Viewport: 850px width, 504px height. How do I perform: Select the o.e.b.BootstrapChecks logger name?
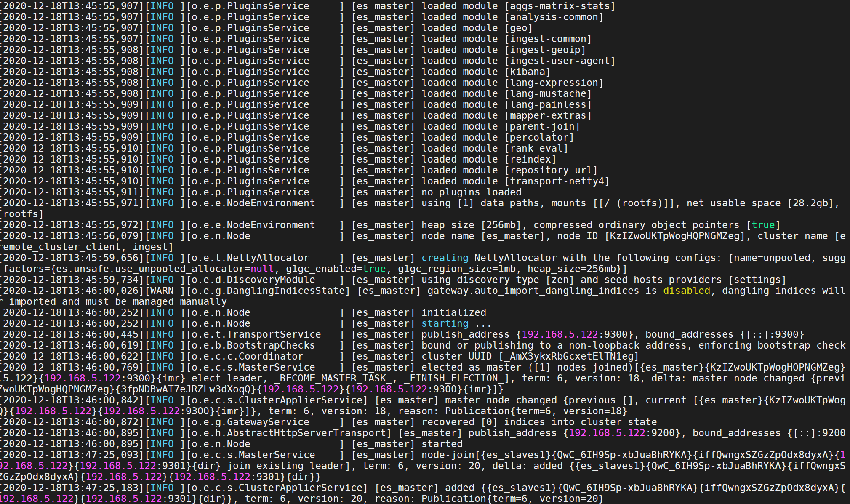pyautogui.click(x=253, y=346)
